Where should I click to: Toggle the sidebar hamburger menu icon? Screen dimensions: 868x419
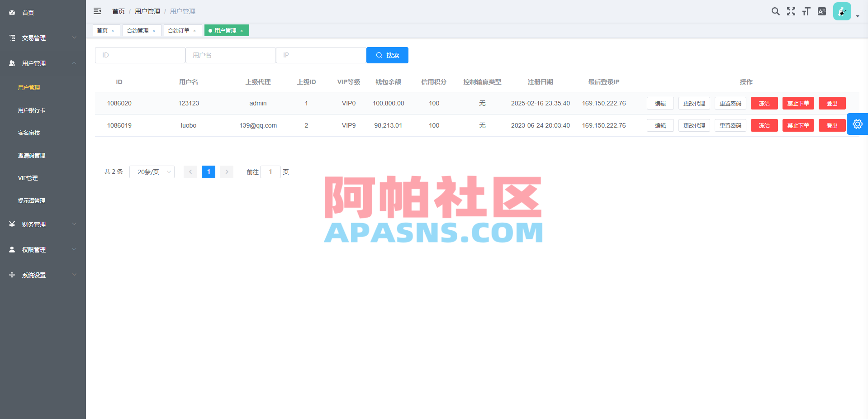pos(97,11)
